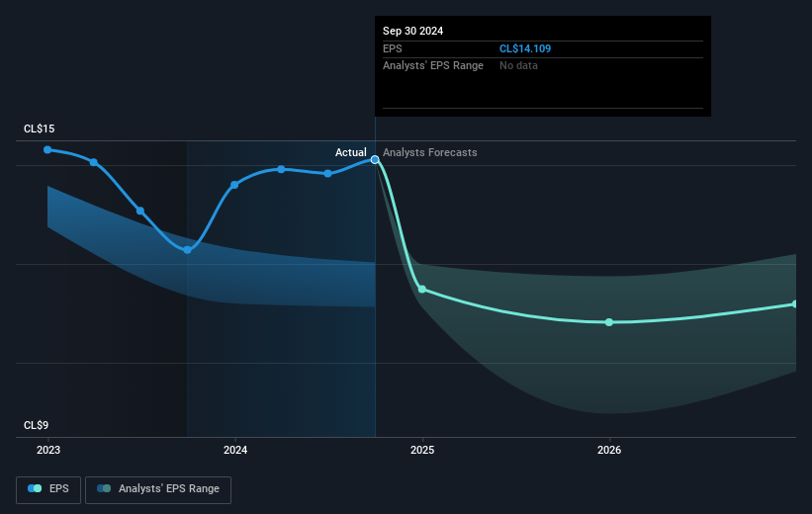Click the CL$9 axis label
Viewport: 812px width, 514px height.
(x=37, y=425)
